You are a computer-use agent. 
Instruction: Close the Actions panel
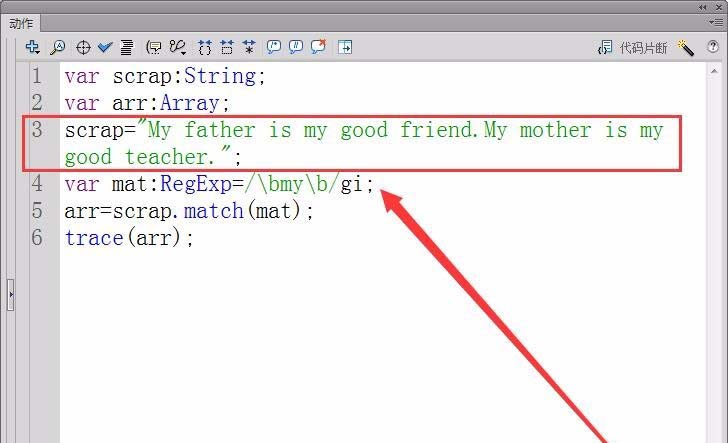point(719,7)
